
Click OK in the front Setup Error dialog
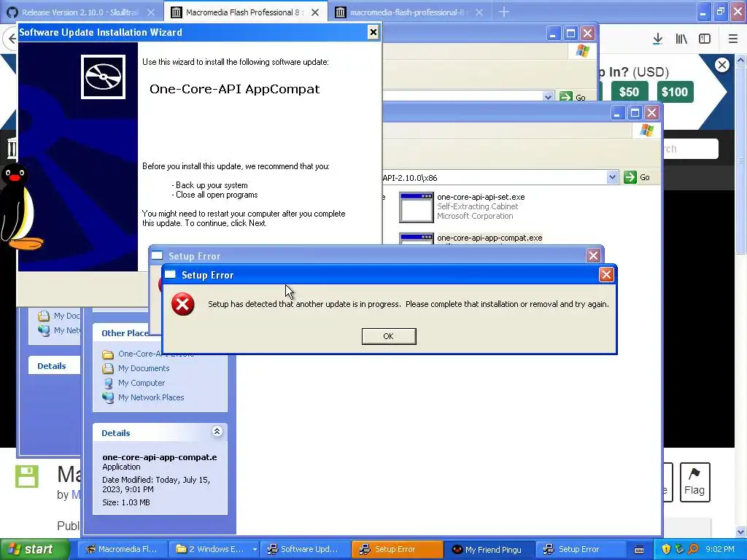tap(389, 336)
